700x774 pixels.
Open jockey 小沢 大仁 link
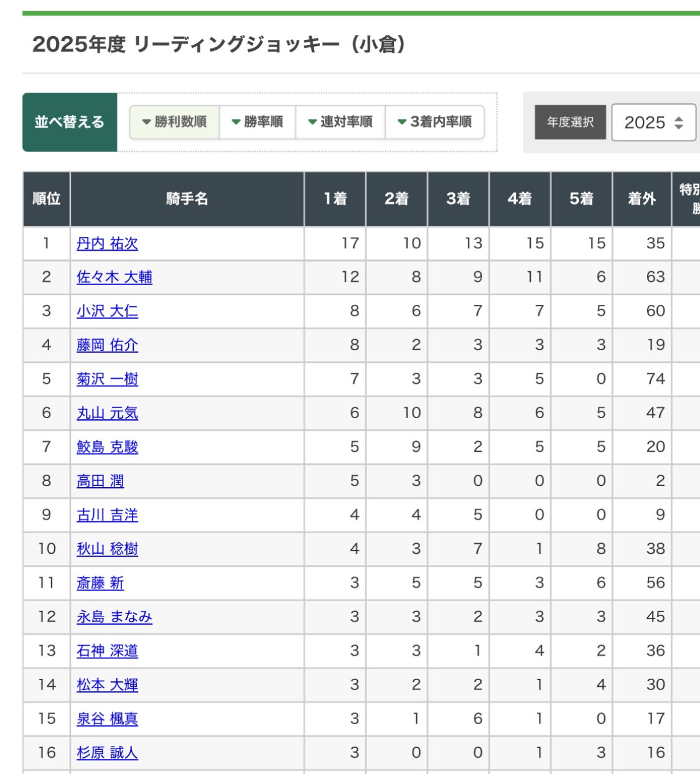point(107,311)
